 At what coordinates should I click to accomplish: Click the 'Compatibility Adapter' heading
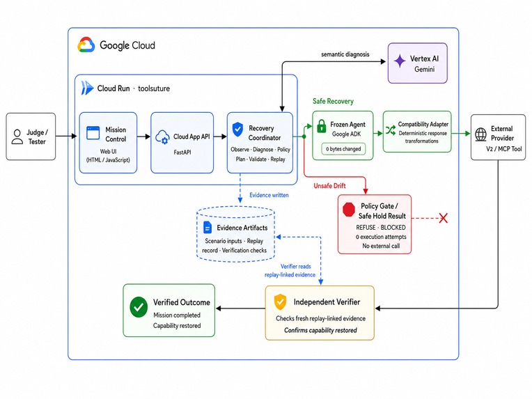423,124
